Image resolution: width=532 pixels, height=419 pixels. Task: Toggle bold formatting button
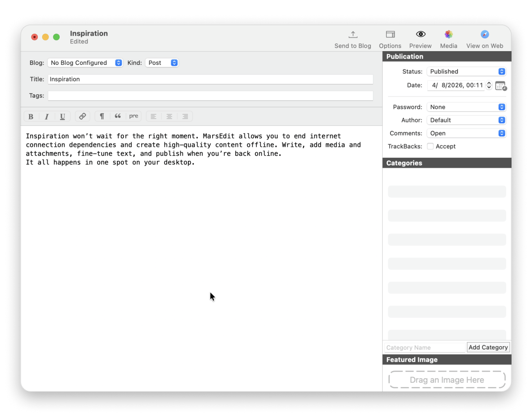pos(31,117)
